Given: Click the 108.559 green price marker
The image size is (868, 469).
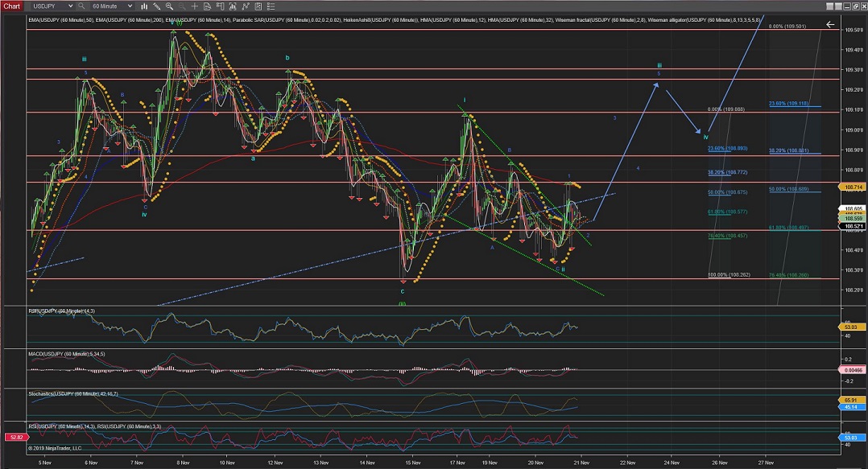Looking at the screenshot, I should [854, 219].
